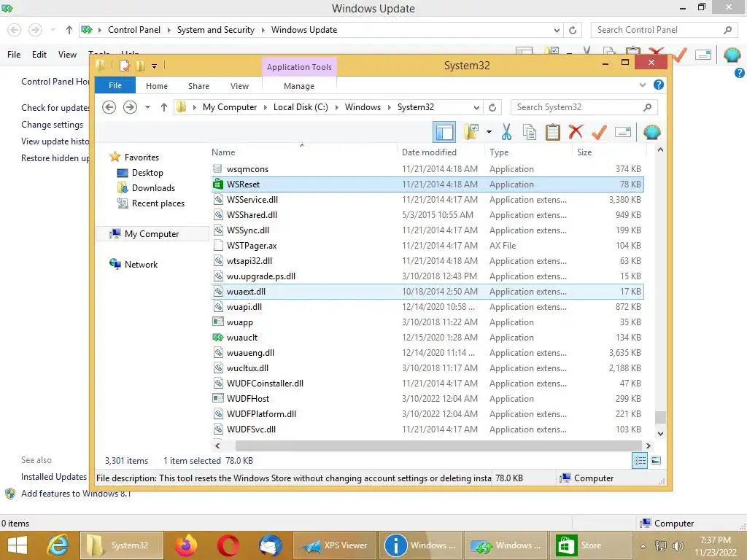Sort by Date modified column header
747x560 pixels.
pos(441,152)
